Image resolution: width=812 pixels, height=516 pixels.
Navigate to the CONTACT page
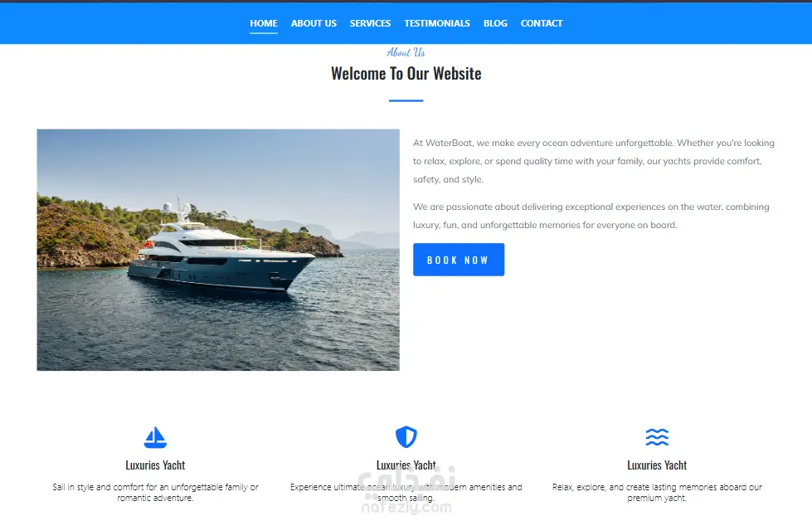tap(541, 23)
